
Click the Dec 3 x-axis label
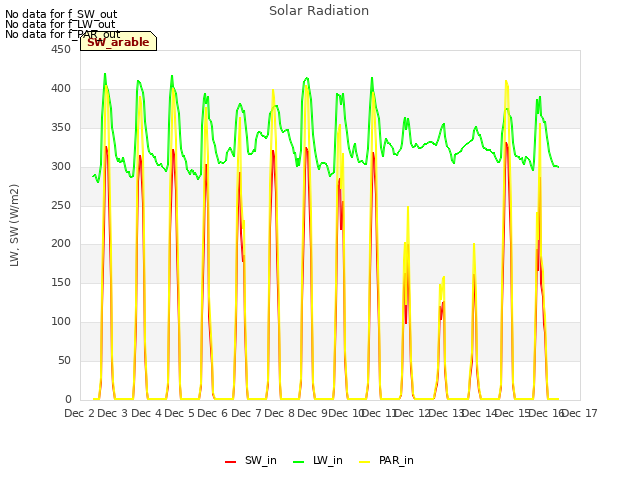point(113,413)
